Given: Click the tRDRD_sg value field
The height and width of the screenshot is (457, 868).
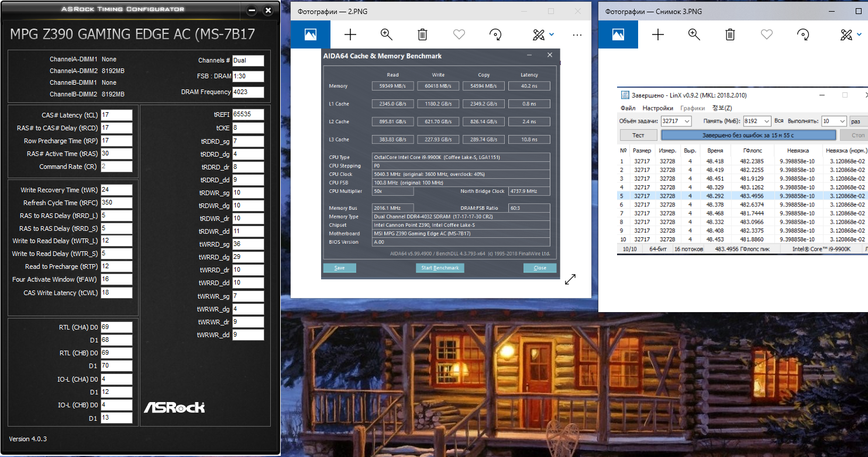Looking at the screenshot, I should 248,141.
